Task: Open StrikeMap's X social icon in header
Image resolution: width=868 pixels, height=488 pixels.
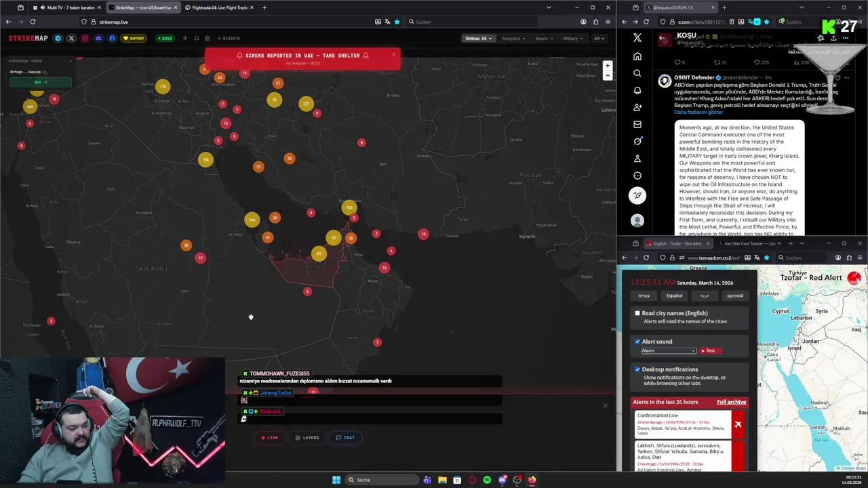Action: 71,38
